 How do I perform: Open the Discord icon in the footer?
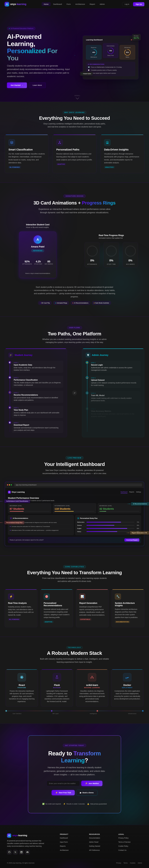(27, 852)
